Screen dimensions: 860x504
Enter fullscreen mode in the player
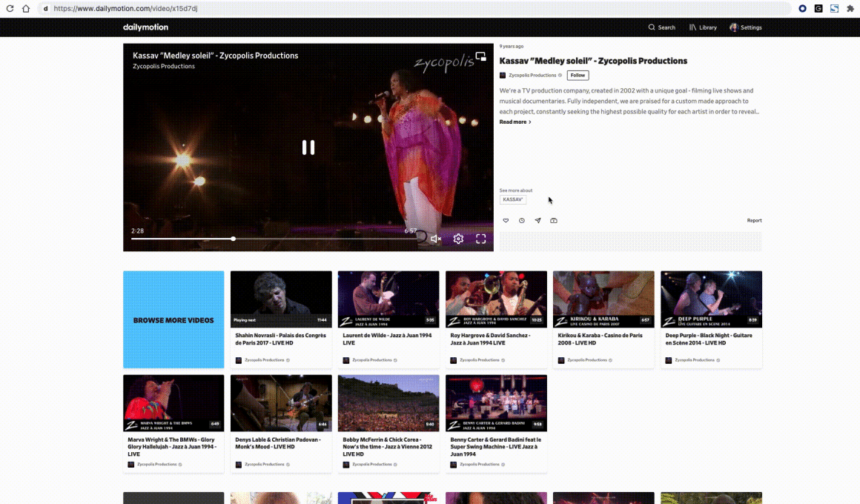tap(480, 239)
